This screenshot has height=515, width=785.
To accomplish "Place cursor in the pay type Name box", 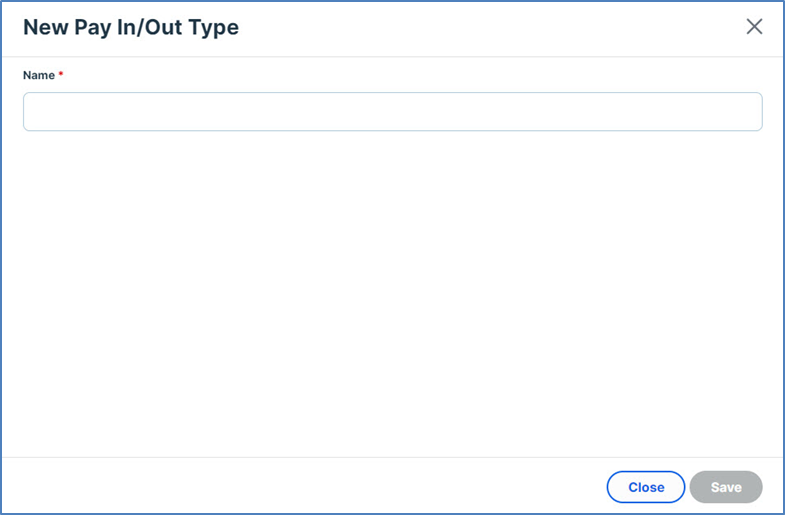I will (x=392, y=112).
